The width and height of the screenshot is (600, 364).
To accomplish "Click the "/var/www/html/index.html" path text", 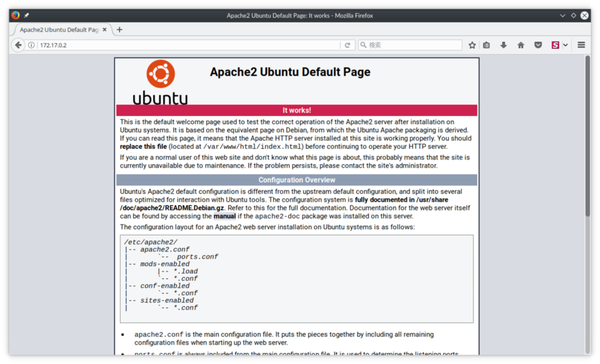I will coord(253,147).
